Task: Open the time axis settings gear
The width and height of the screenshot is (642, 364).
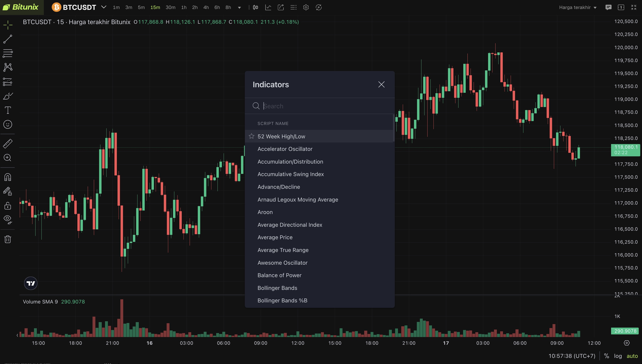Action: (x=626, y=343)
